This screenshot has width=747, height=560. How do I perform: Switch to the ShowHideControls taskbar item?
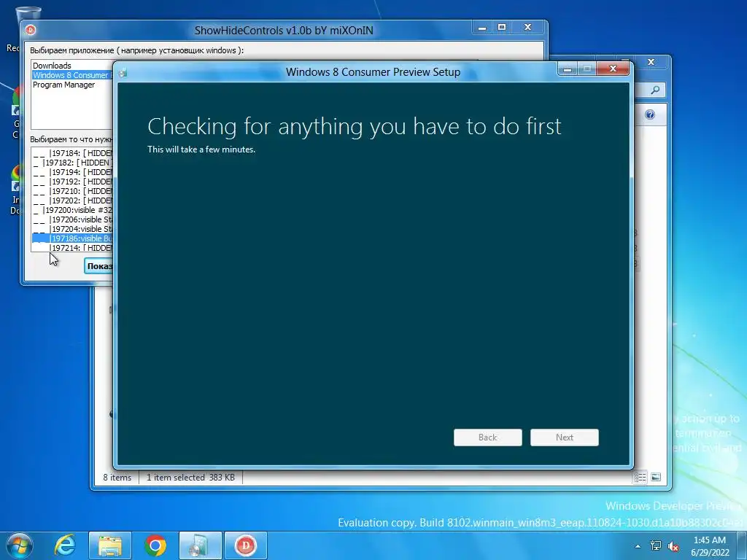[x=246, y=545]
